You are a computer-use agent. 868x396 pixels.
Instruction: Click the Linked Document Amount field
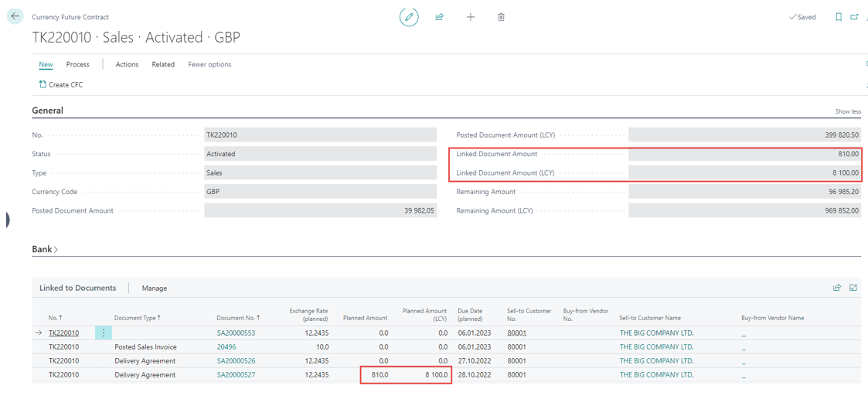pyautogui.click(x=744, y=154)
